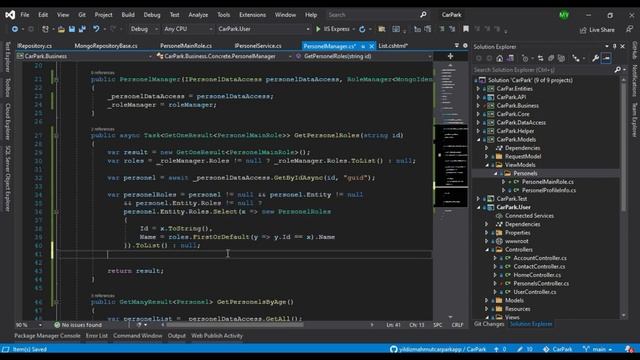Open the CarPark.Business project navigation dropdown

(x=85, y=56)
